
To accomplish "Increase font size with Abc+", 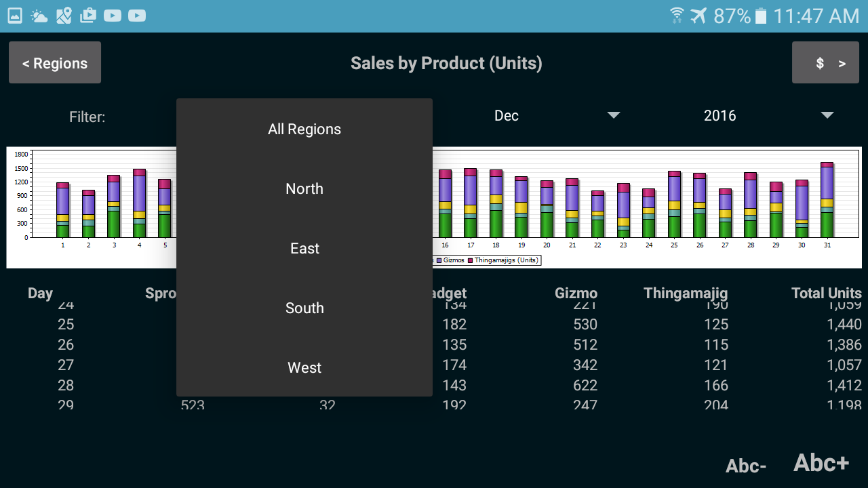I will click(x=821, y=463).
